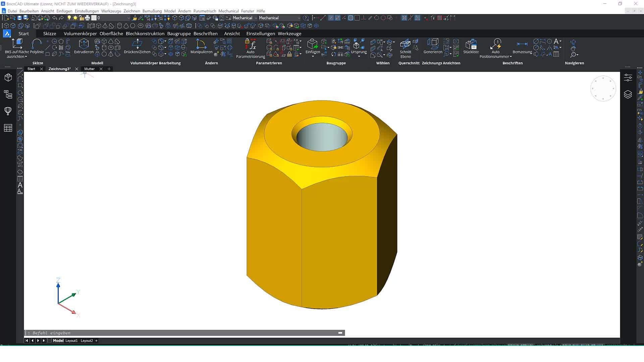Viewport: 644px width, 362px height.
Task: Click the Bemaßung dimension tool
Action: click(522, 44)
